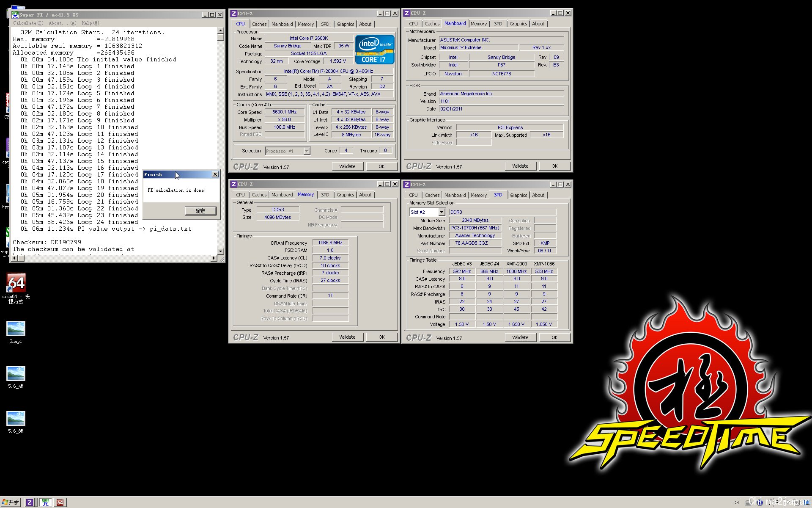This screenshot has height=508, width=812.
Task: Click OK in the CPU-tab CPU-Z window
Action: (x=381, y=166)
